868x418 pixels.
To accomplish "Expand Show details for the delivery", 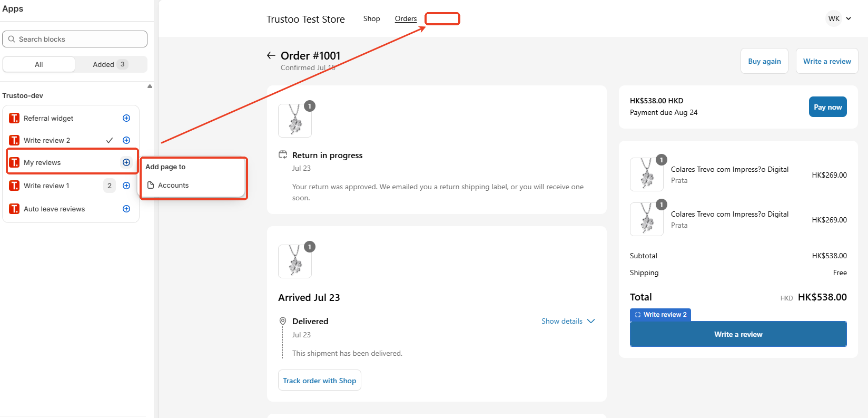I will click(568, 321).
